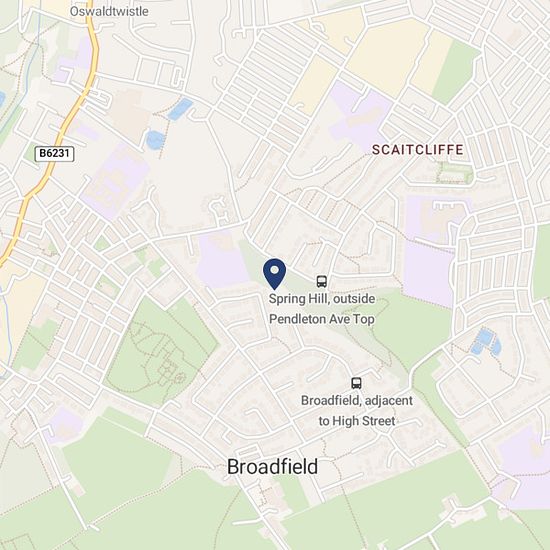The height and width of the screenshot is (550, 550).
Task: Click the B6231 road shield label
Action: coord(54,154)
